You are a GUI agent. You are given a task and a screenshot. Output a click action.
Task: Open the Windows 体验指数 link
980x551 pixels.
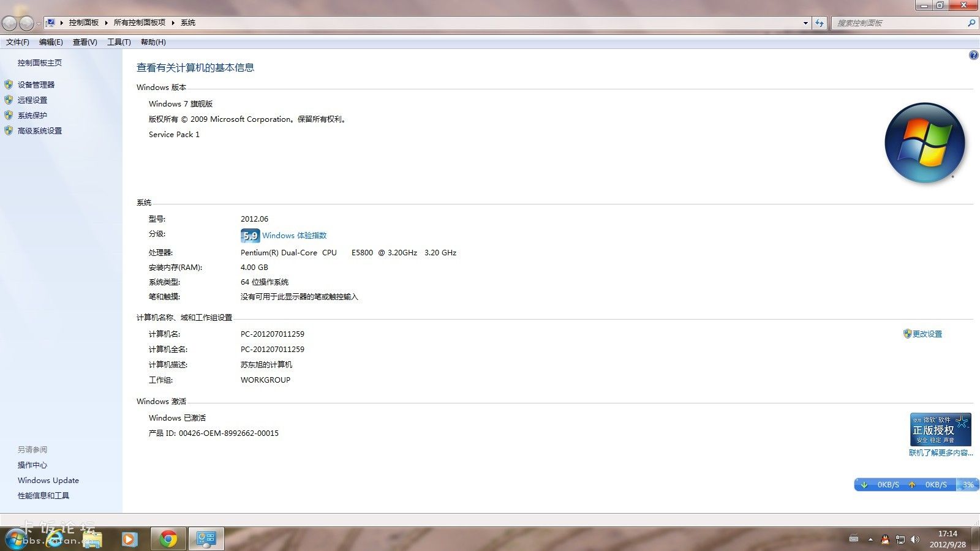294,236
